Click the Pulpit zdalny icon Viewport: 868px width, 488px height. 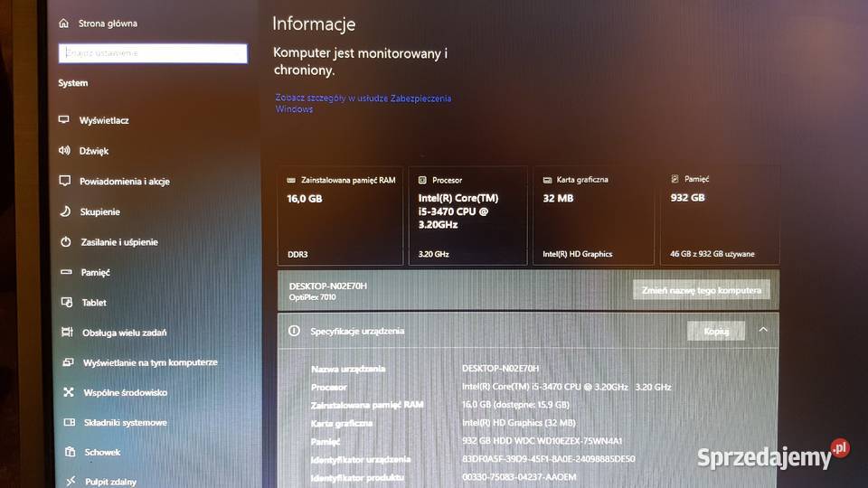tap(71, 481)
